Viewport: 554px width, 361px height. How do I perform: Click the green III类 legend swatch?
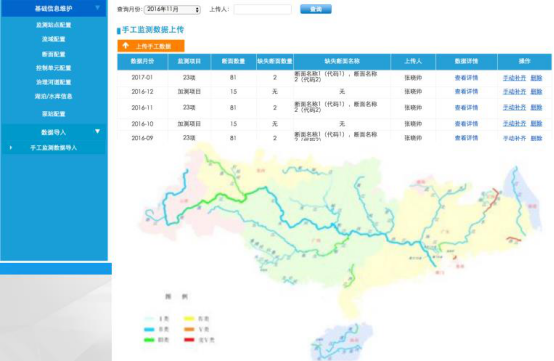(149, 340)
